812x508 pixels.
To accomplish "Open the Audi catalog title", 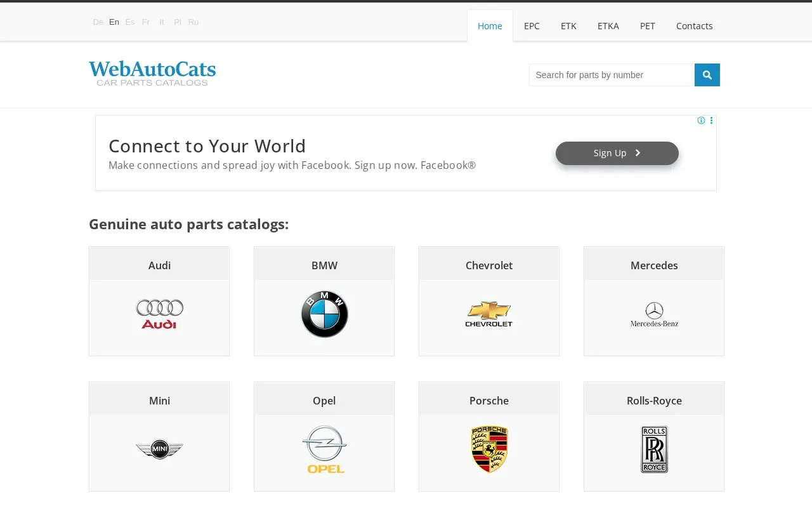I will (159, 265).
